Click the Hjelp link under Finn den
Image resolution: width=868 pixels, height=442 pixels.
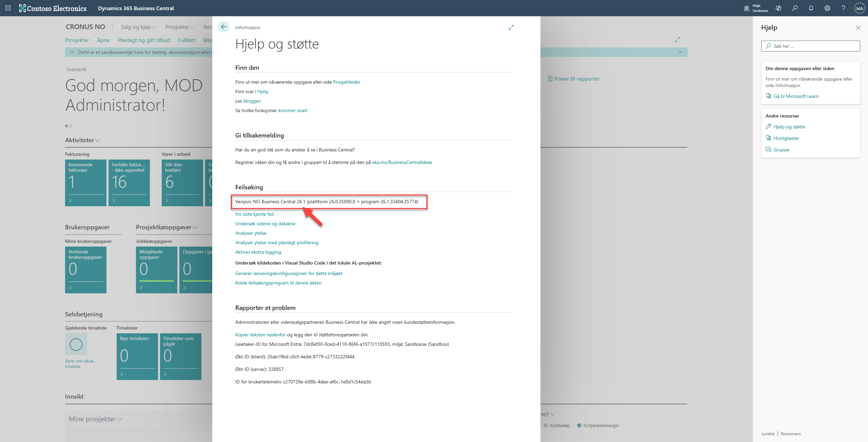coord(263,91)
